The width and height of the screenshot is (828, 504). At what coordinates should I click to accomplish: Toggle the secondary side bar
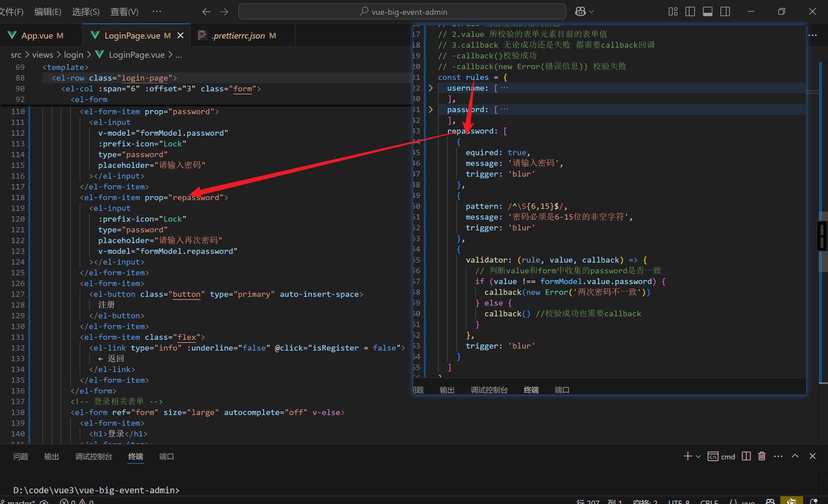(x=725, y=12)
